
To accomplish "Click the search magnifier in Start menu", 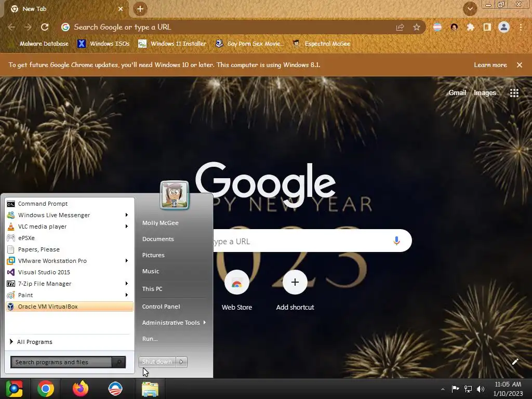I will 119,362.
